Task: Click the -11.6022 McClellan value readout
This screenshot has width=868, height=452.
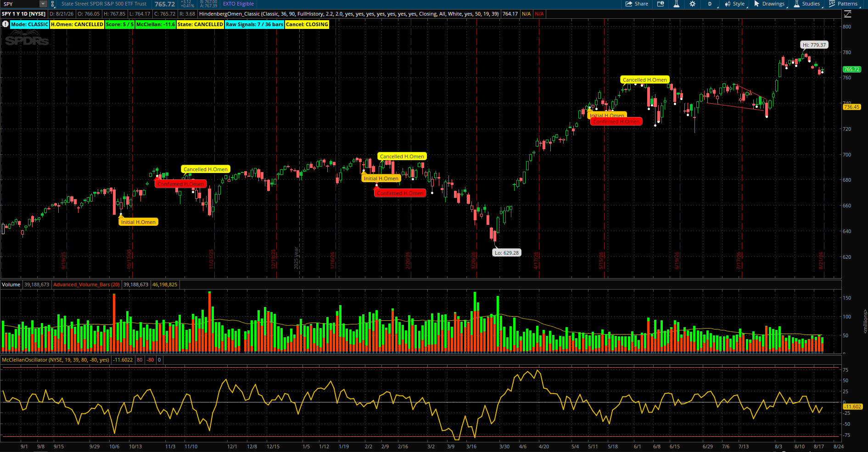Action: click(123, 360)
